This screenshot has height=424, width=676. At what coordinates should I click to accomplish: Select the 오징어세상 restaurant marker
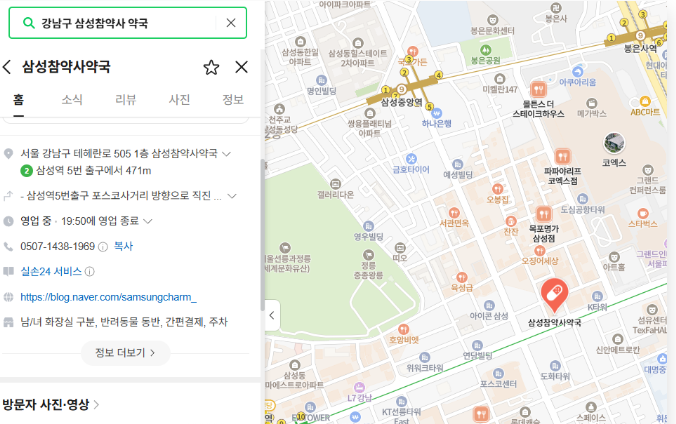pyautogui.click(x=539, y=251)
